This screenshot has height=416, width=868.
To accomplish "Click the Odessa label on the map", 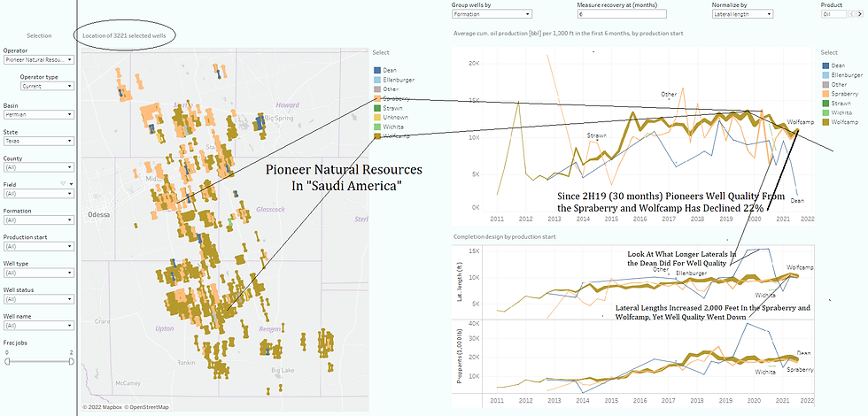I will (101, 214).
